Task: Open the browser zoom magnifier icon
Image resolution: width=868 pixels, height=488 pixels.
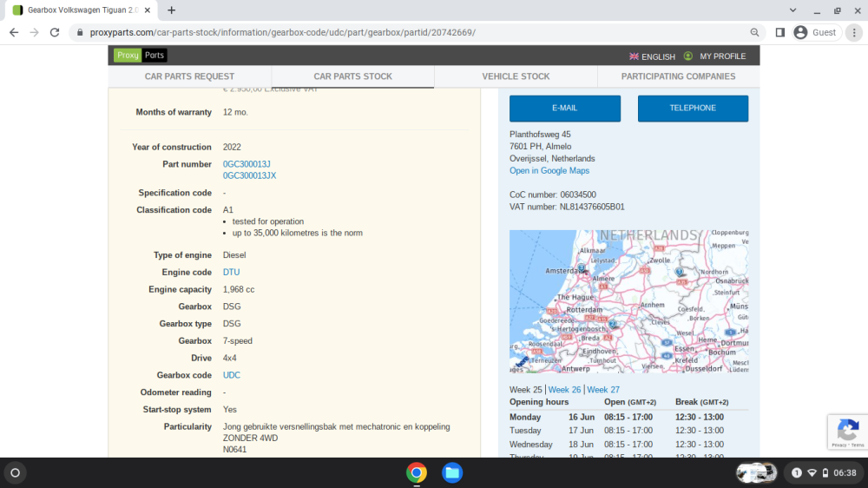Action: (754, 33)
